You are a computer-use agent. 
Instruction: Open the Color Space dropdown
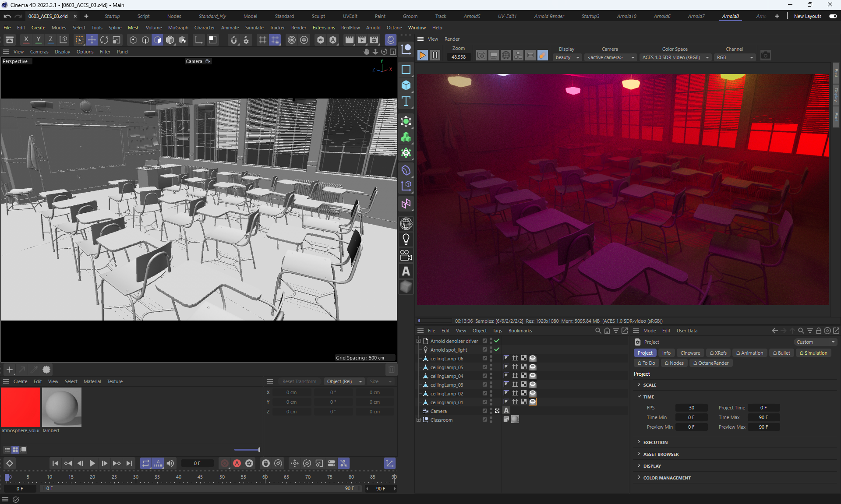pyautogui.click(x=675, y=57)
